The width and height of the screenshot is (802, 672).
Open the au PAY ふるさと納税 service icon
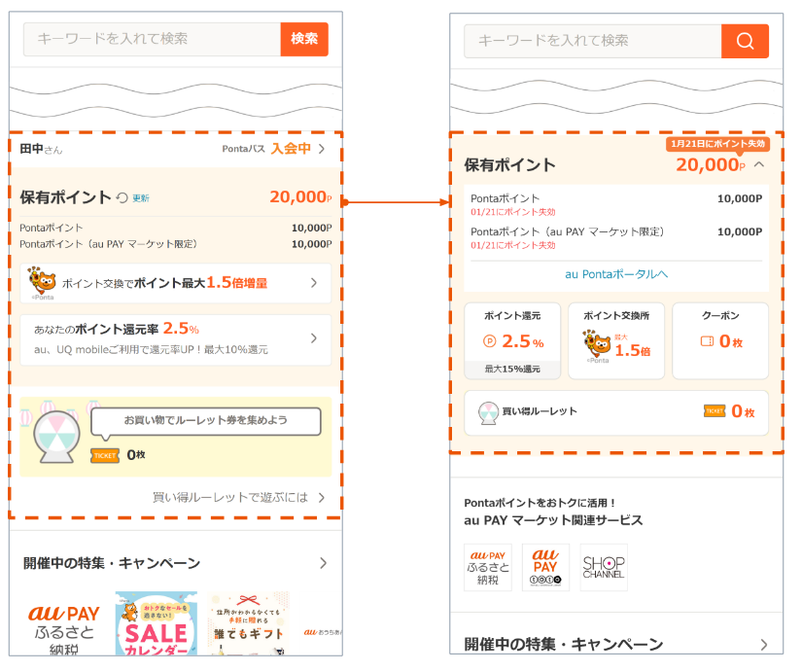487,567
